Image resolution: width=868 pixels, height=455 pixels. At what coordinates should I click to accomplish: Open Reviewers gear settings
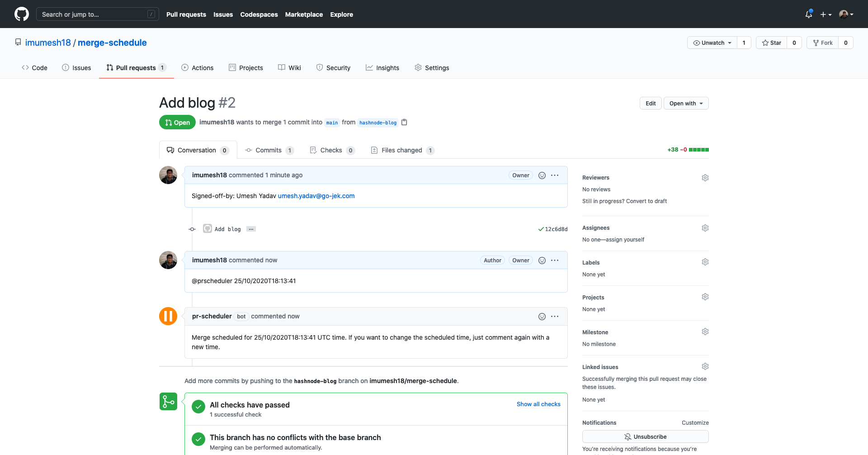tap(705, 178)
